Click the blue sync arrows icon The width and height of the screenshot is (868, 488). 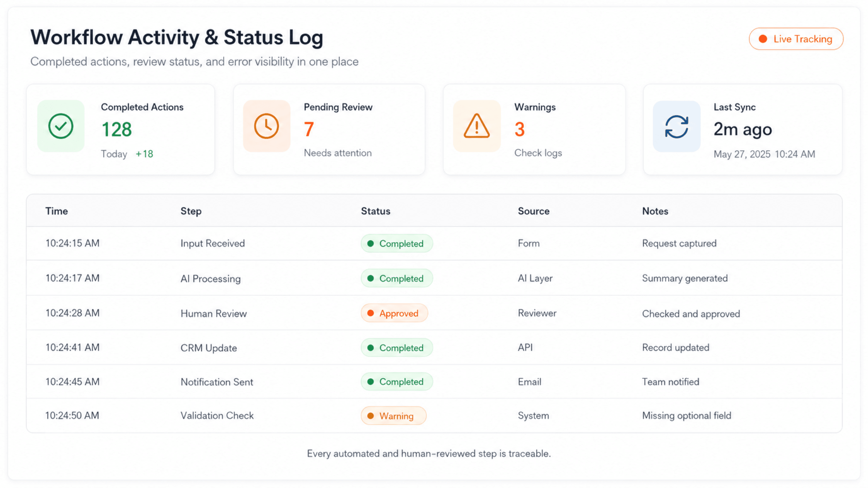pyautogui.click(x=677, y=127)
